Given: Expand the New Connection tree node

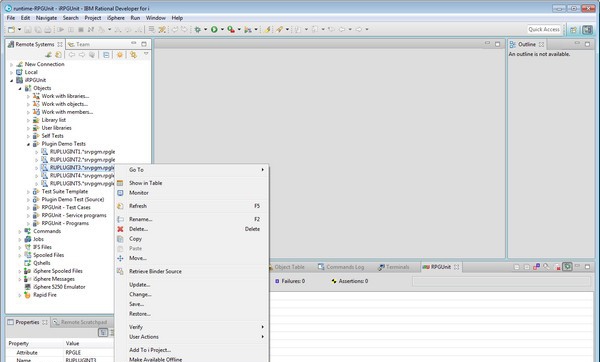Looking at the screenshot, I should pos(11,65).
